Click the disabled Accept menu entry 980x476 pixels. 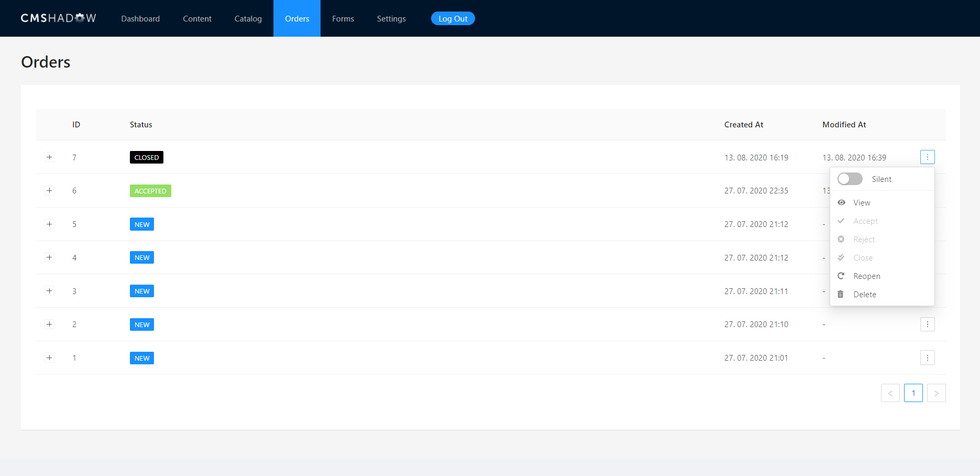click(x=882, y=221)
